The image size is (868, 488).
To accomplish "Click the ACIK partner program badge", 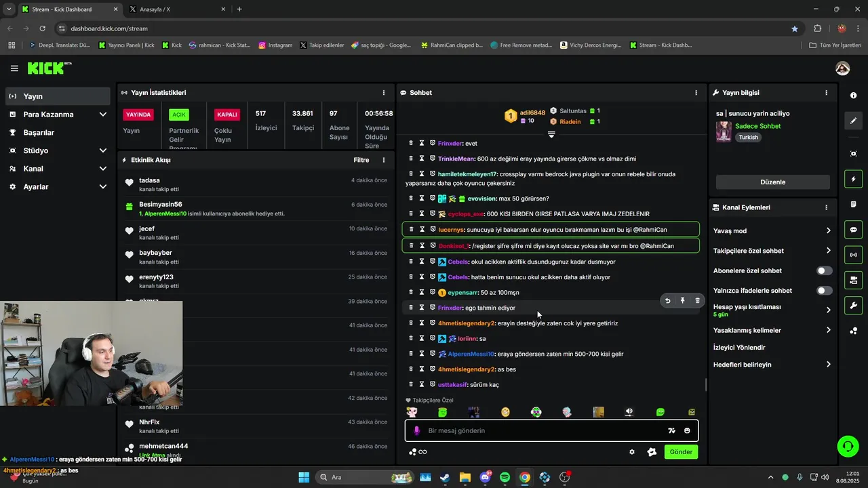I will [x=179, y=115].
